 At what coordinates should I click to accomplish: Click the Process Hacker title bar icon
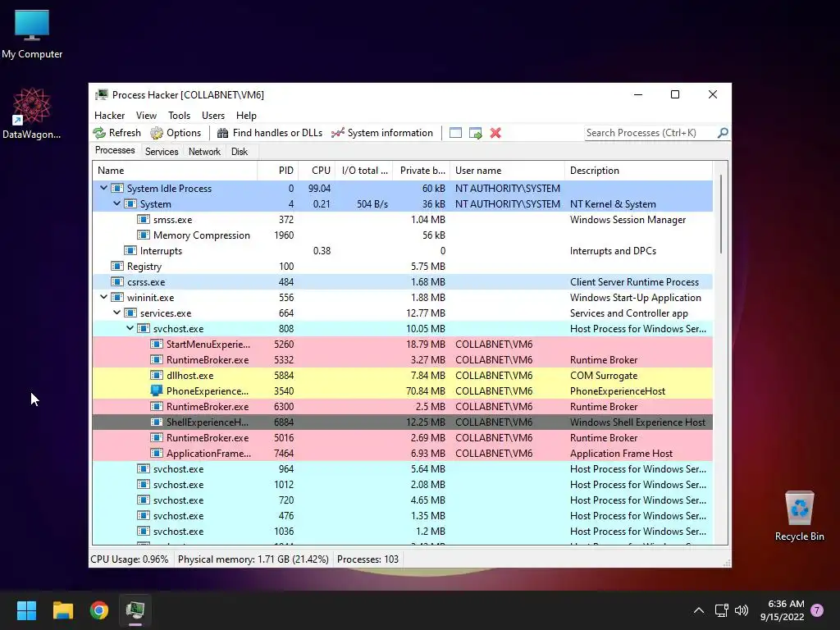point(101,95)
